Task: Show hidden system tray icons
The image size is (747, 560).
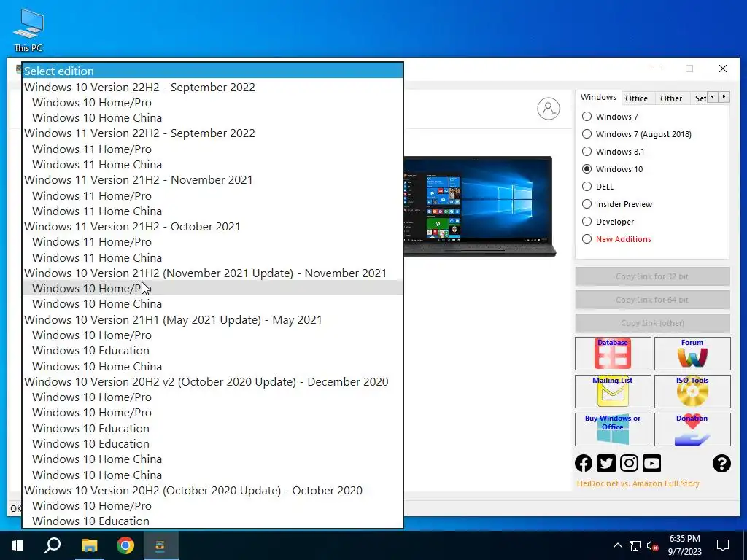Action: (617, 545)
